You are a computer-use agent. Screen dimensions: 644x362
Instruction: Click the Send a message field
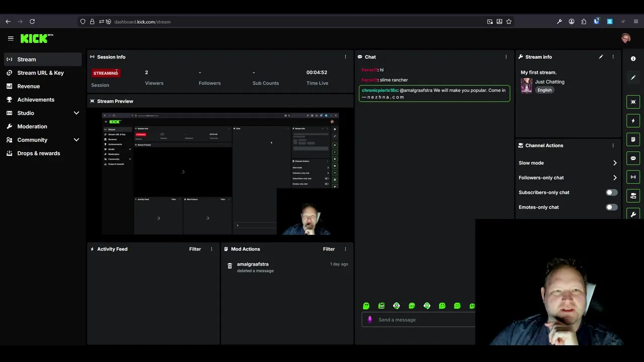click(419, 320)
